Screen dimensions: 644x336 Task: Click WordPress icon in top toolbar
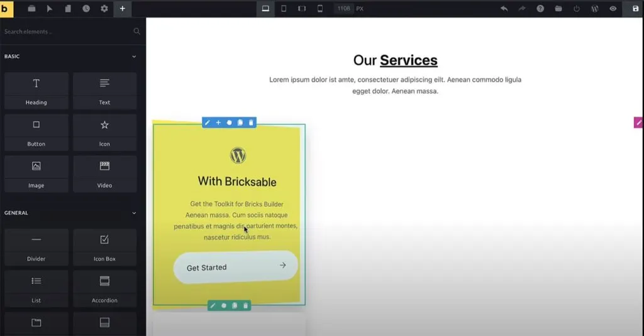coord(595,9)
